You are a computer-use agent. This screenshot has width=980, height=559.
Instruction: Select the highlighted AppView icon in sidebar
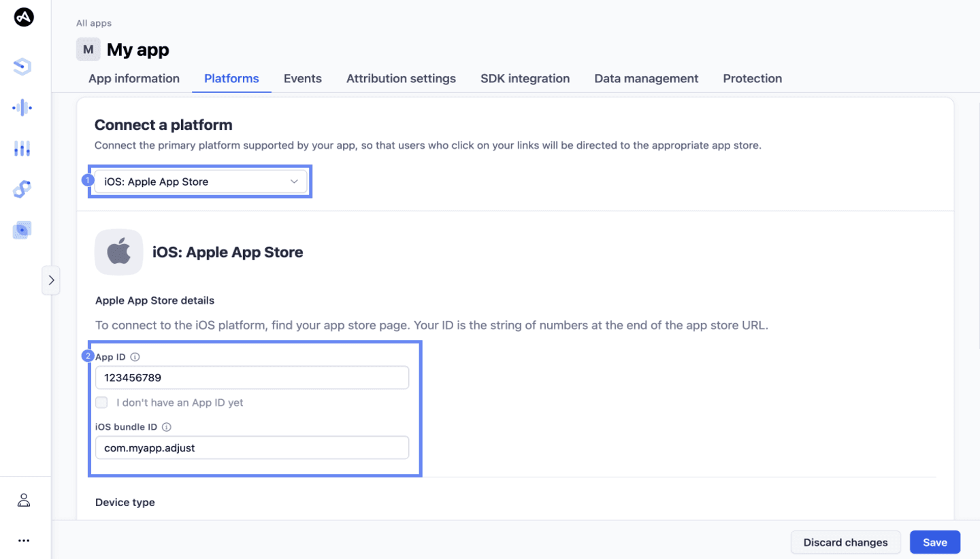22,229
